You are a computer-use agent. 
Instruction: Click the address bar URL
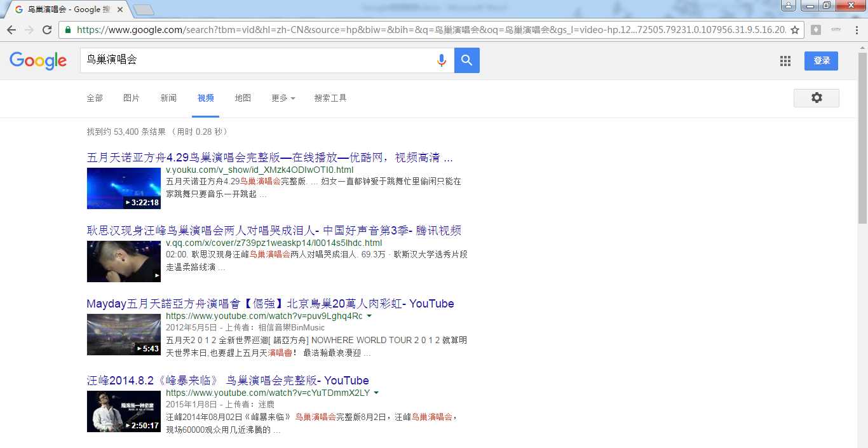(x=431, y=30)
